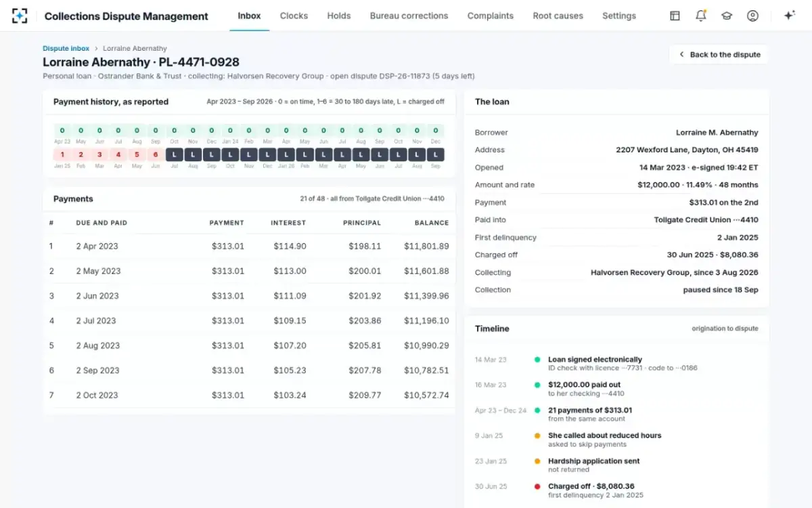Click the PAYMENT column header
The height and width of the screenshot is (508, 812).
(x=227, y=223)
